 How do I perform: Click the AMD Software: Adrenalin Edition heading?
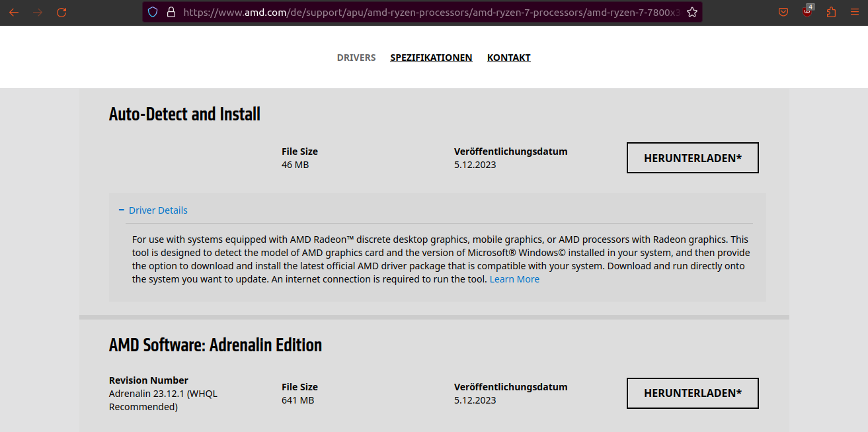pyautogui.click(x=216, y=345)
